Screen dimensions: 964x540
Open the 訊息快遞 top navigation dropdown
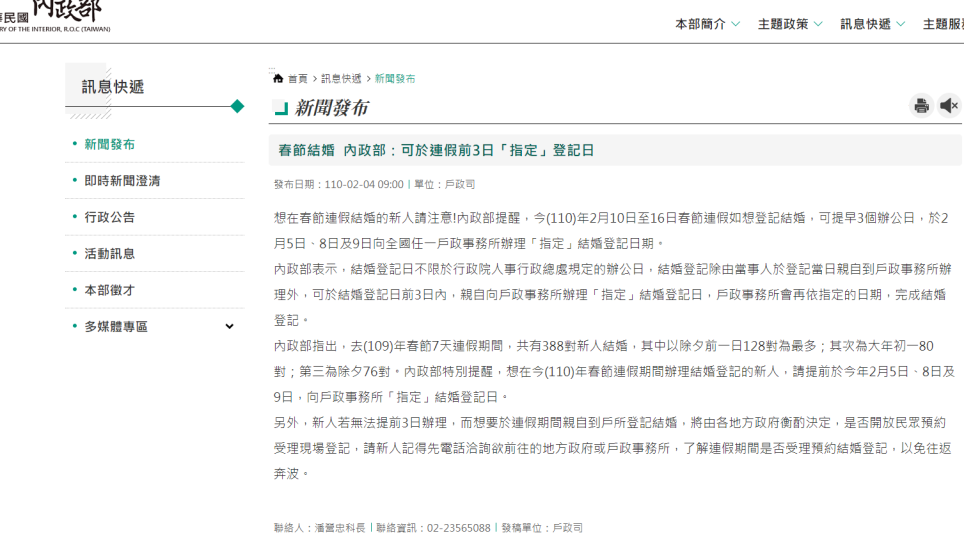[x=872, y=24]
